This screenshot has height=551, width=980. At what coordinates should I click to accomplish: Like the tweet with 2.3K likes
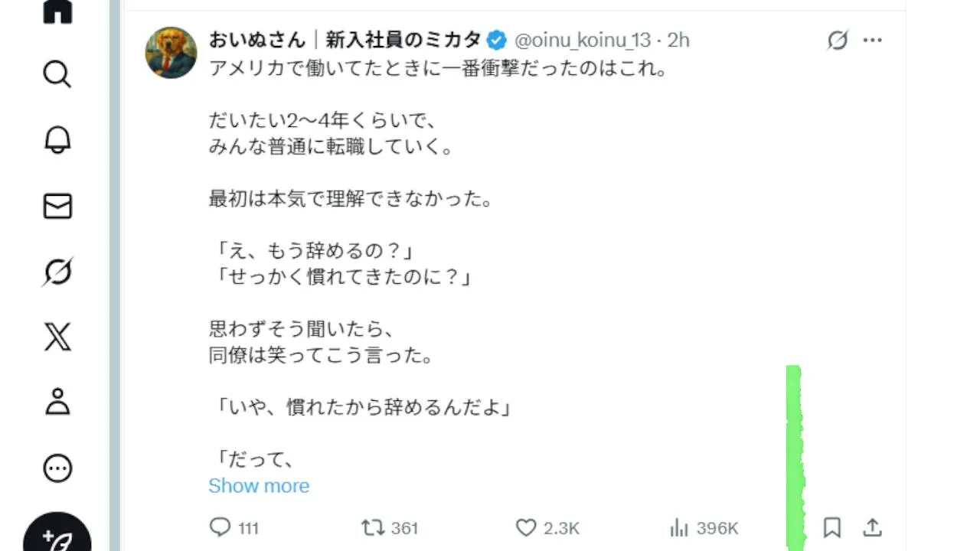pos(526,527)
